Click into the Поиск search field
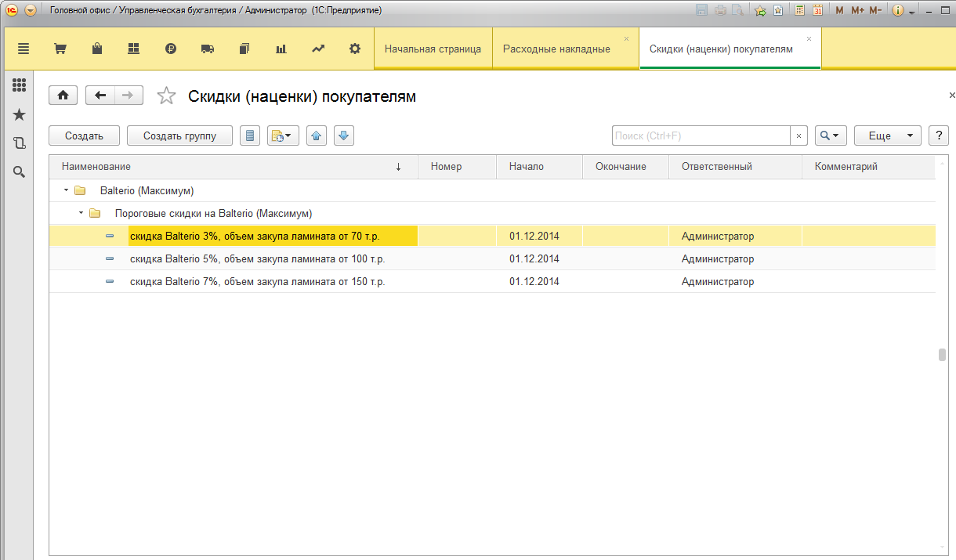This screenshot has width=956, height=560. 701,135
